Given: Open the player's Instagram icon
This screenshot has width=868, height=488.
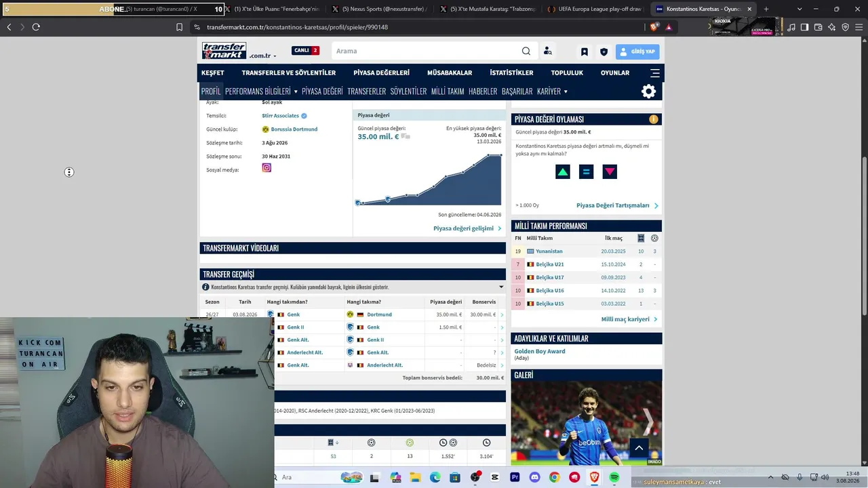Looking at the screenshot, I should pyautogui.click(x=267, y=167).
